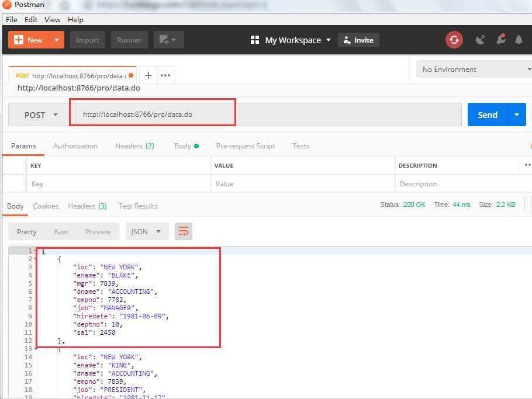Open the New button dropdown arrow
532x399 pixels.
click(57, 40)
